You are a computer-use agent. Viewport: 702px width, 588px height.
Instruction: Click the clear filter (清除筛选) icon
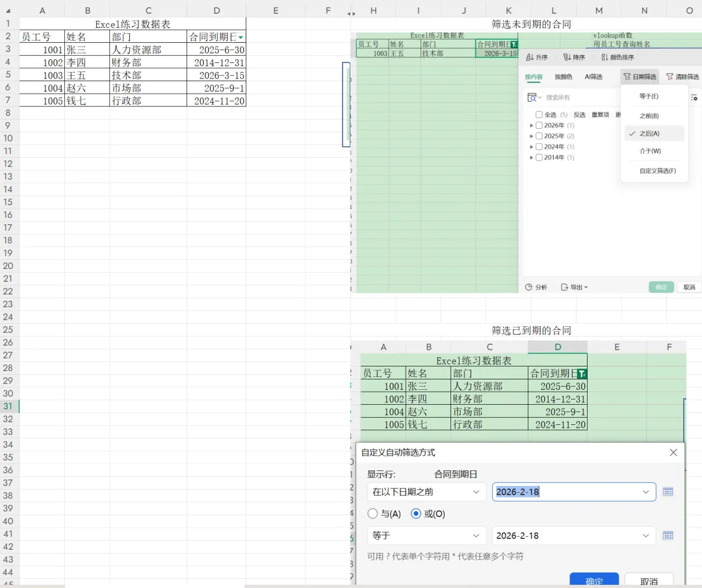coord(669,77)
